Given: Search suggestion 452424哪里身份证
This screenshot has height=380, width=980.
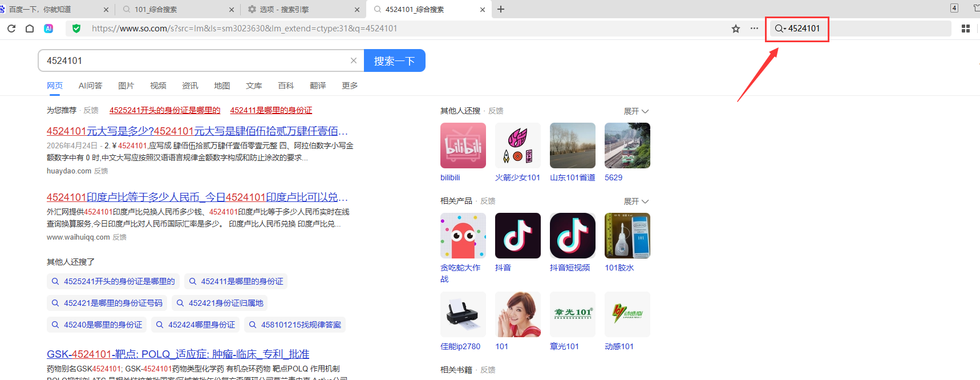Looking at the screenshot, I should 195,325.
